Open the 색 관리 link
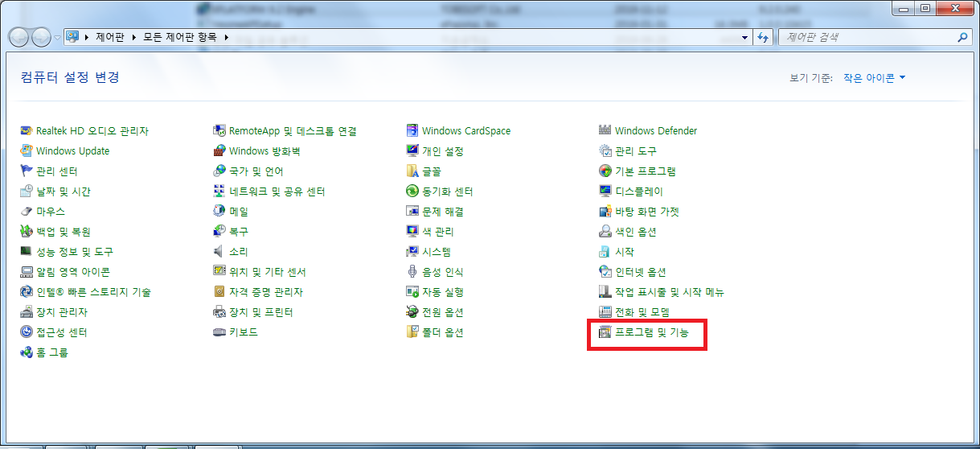The height and width of the screenshot is (449, 980). click(438, 231)
